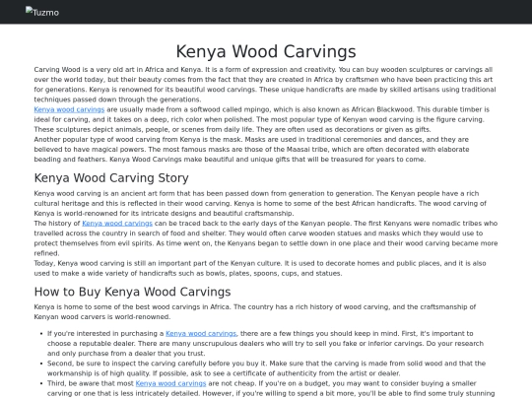Click the Tuzmo logo in the header
The image size is (532, 399).
(42, 12)
